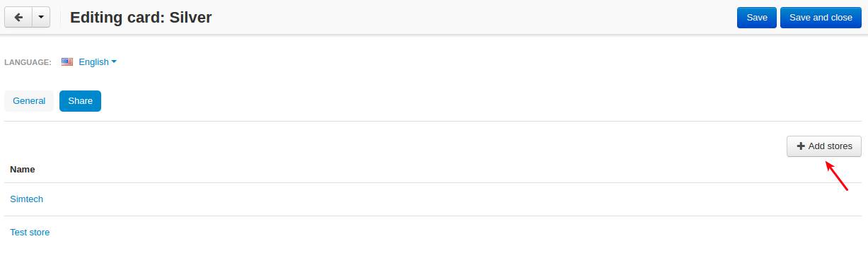Select the Test store table row
Viewport: 868px width, 258px height.
tap(433, 233)
